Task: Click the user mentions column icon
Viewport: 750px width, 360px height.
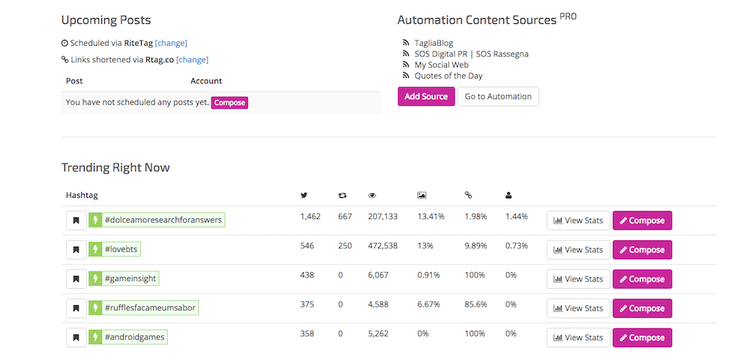Action: 508,195
